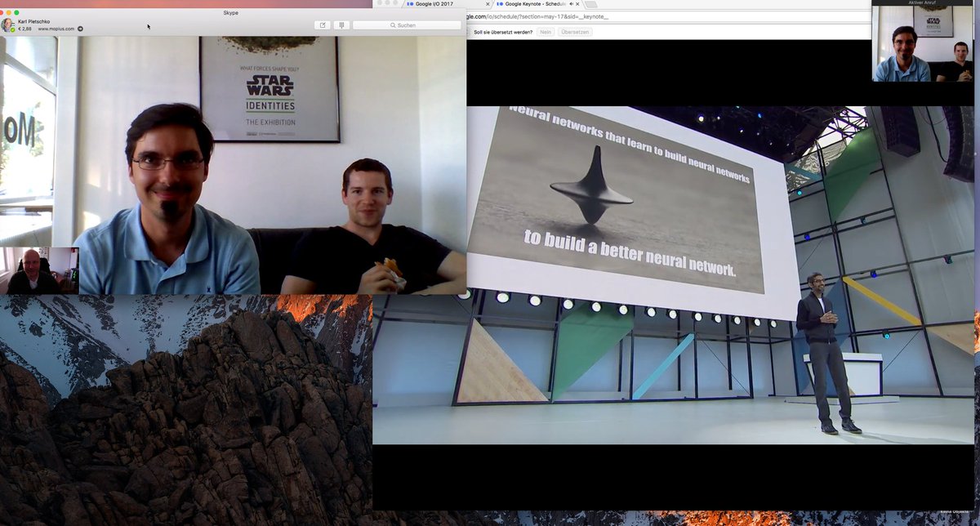Viewport: 980px width, 526px height.
Task: Click the browser address bar URL
Action: click(537, 16)
